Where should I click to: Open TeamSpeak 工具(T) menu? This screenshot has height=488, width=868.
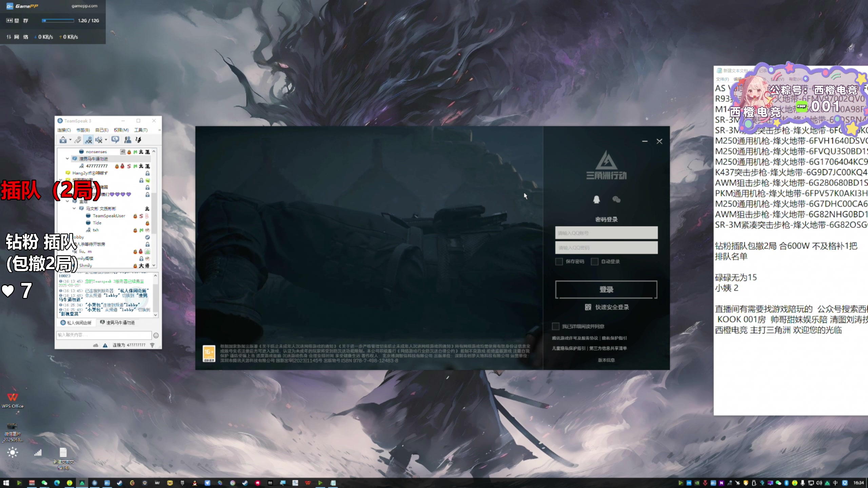tap(141, 130)
